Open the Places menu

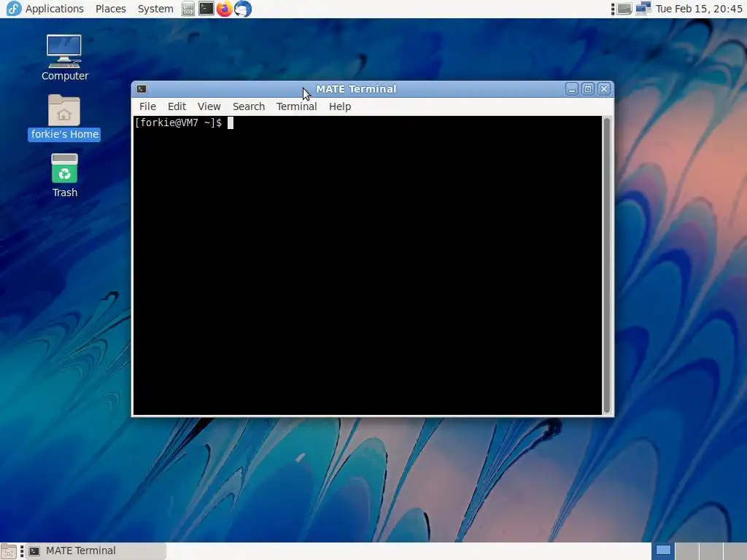point(111,9)
